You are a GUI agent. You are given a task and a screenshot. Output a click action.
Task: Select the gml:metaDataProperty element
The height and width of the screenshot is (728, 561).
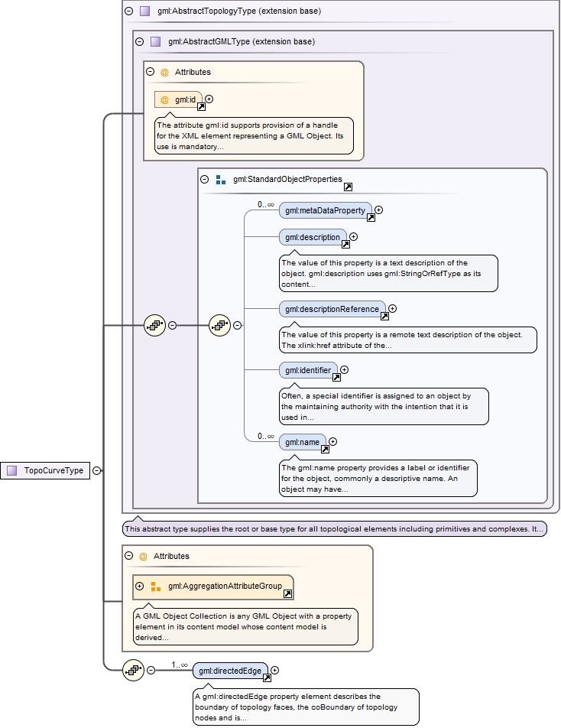pos(326,210)
